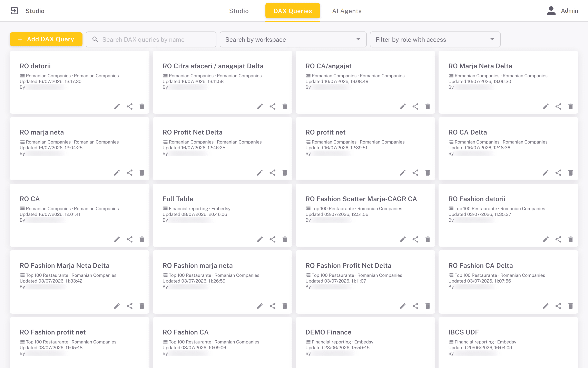This screenshot has width=588, height=368.
Task: Edit RO Fashion Marja Neta Delta
Action: click(117, 306)
